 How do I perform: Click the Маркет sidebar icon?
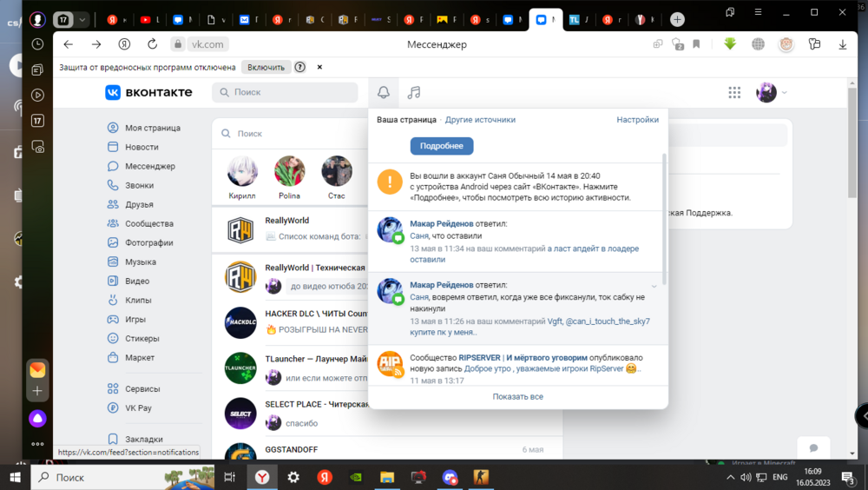tap(113, 358)
